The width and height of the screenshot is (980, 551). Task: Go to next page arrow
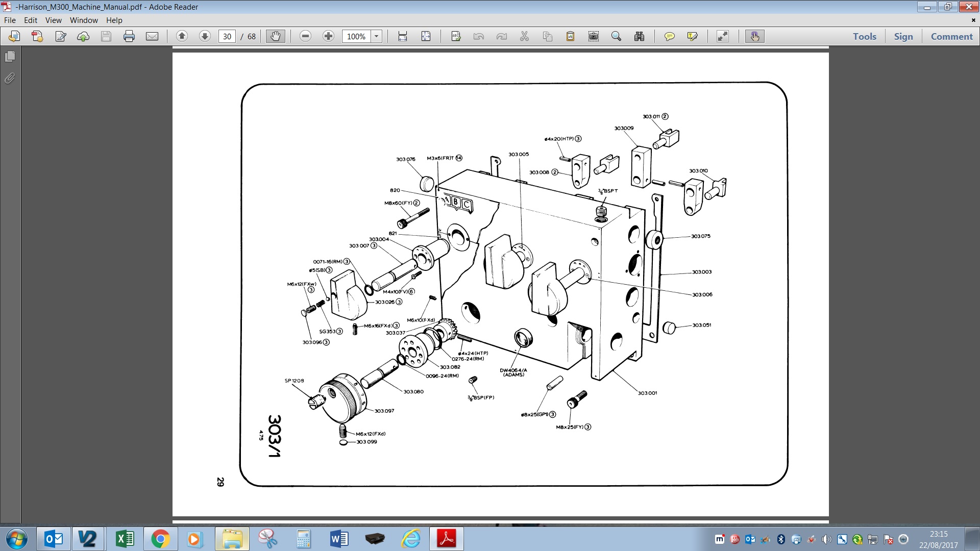pyautogui.click(x=205, y=36)
